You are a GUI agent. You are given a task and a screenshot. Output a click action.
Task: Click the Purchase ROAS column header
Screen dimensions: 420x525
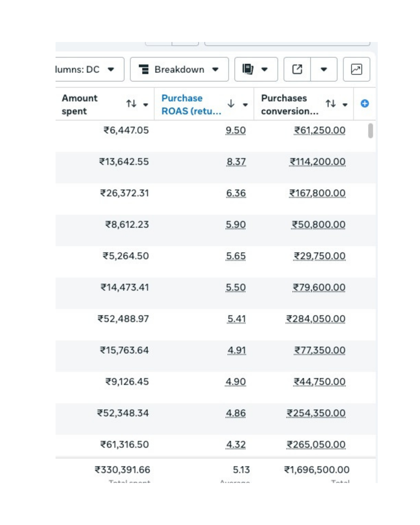coord(192,104)
